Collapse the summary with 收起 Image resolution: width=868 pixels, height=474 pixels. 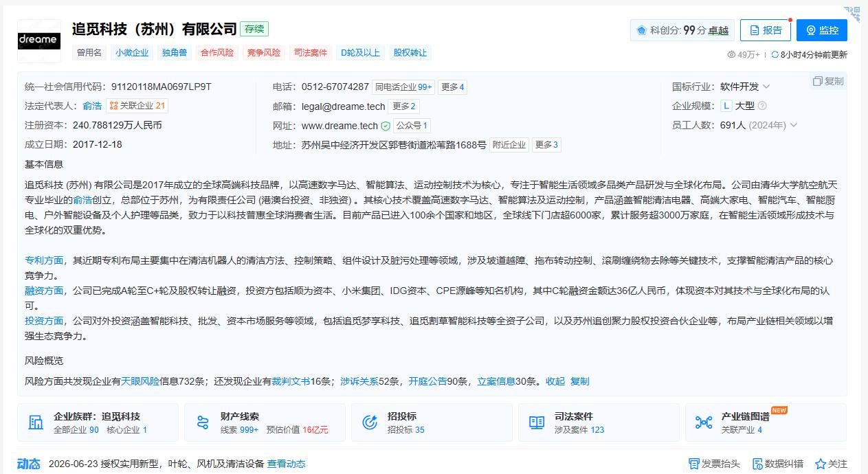(555, 381)
